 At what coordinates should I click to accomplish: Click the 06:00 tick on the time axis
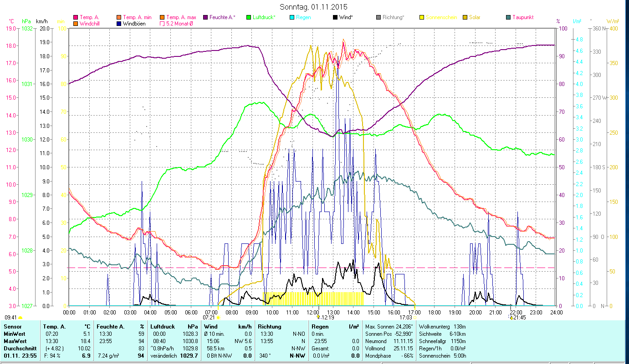[191, 313]
